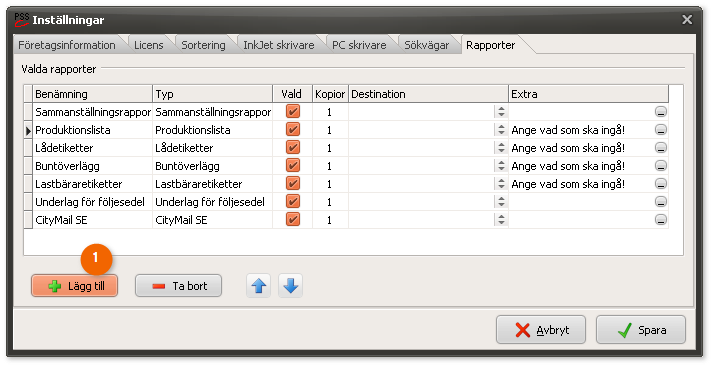
Task: Click the blue move-up arrow button
Action: click(259, 286)
